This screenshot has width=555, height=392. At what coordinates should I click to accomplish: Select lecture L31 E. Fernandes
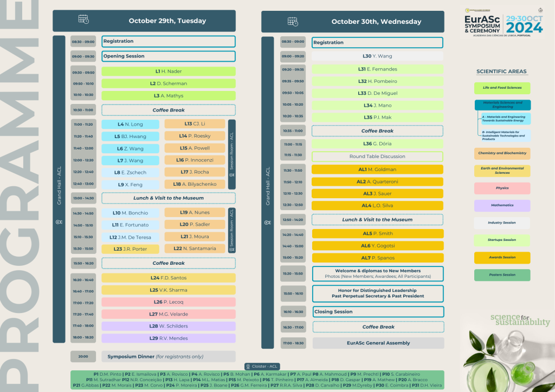pos(377,69)
